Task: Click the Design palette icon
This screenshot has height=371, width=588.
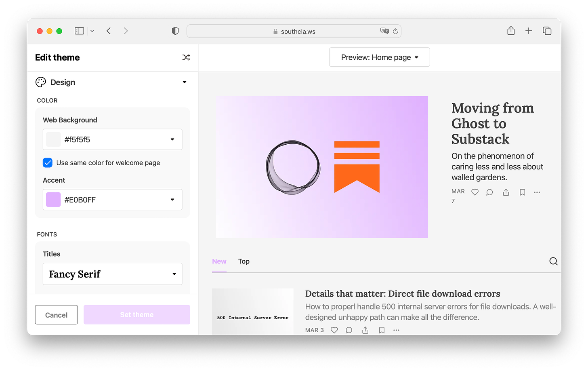Action: (41, 82)
